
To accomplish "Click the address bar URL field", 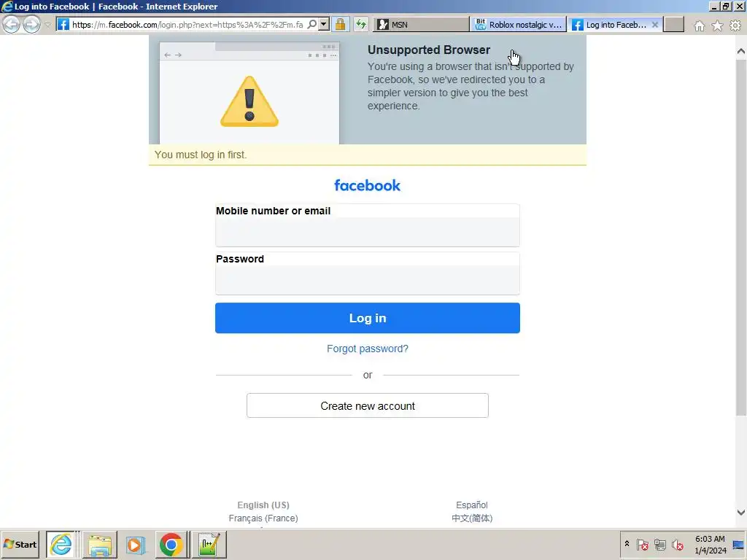I will click(x=187, y=24).
